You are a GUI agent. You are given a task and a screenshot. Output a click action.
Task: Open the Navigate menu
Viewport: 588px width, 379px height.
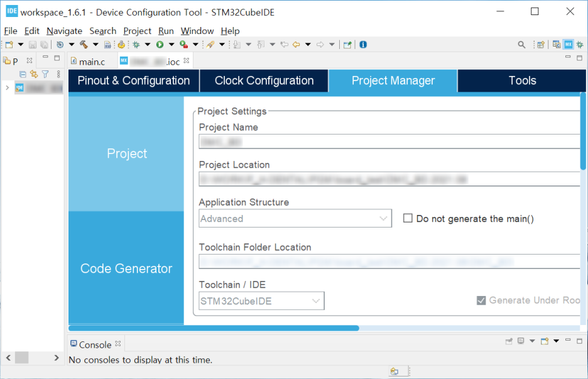coord(64,31)
